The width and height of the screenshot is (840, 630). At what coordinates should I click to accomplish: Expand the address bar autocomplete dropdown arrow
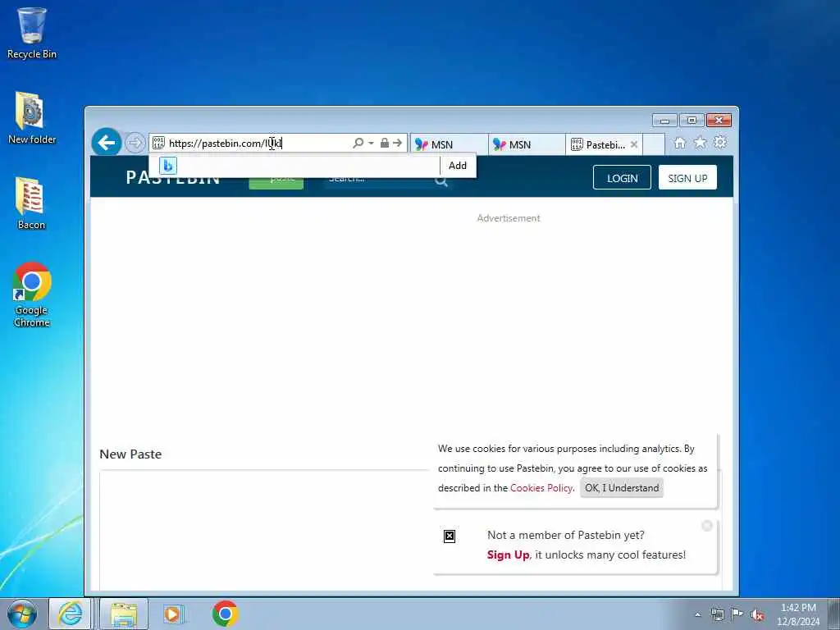pos(371,143)
